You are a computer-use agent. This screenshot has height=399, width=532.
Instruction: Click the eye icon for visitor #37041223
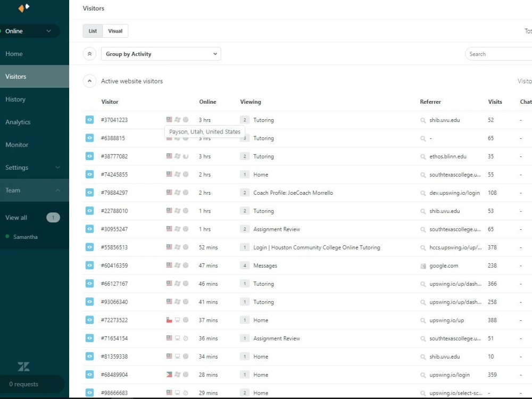point(89,120)
